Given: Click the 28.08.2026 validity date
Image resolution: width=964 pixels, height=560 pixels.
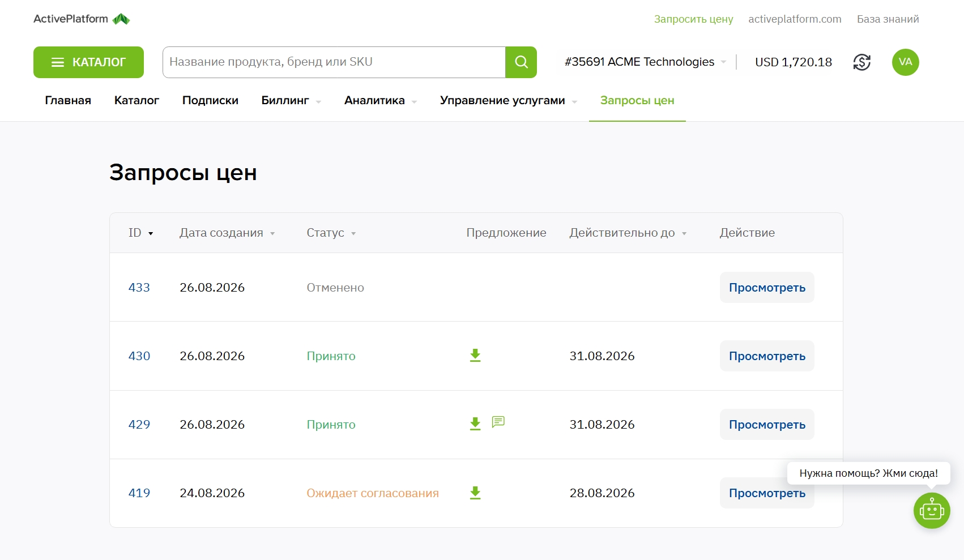Looking at the screenshot, I should pos(602,493).
